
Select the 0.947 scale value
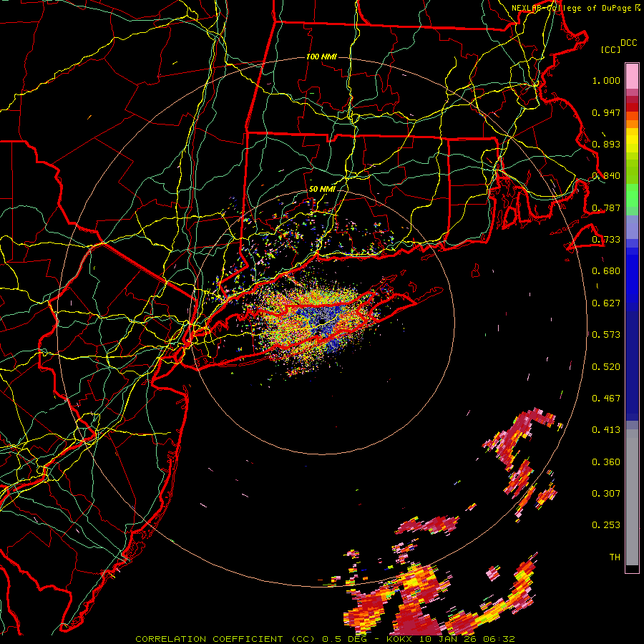coord(606,112)
